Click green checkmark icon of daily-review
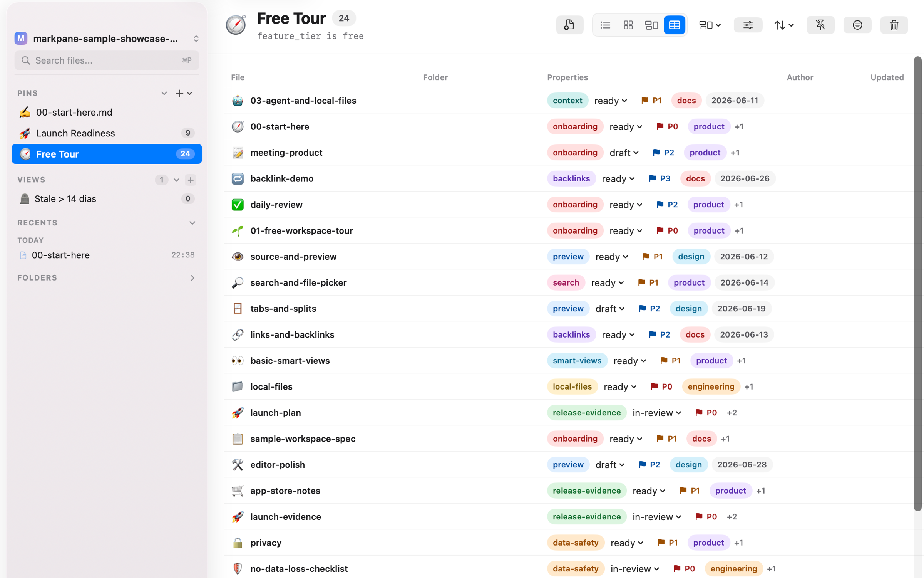The image size is (924, 578). coord(238,205)
